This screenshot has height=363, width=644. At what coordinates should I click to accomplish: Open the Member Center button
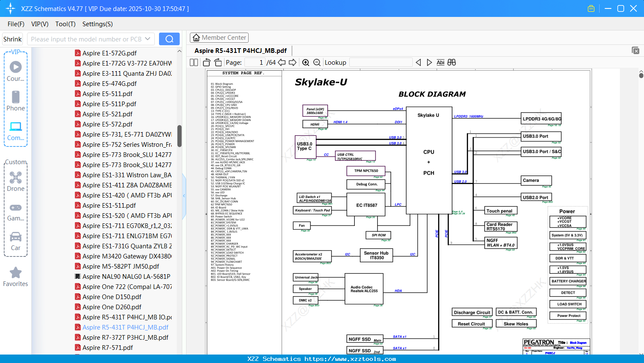[x=219, y=38]
